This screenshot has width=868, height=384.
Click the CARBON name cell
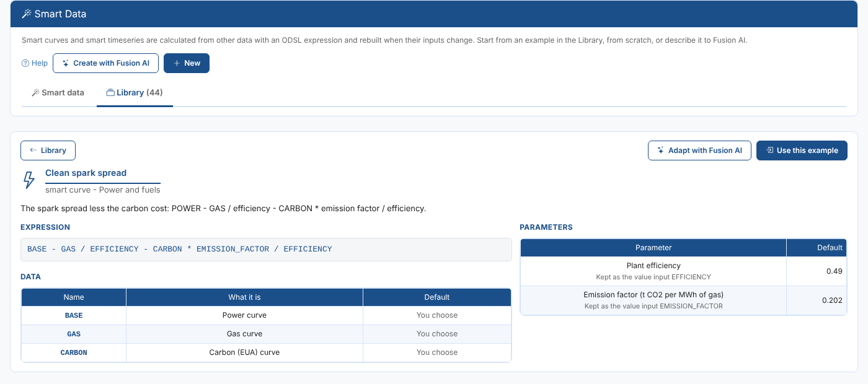pyautogui.click(x=74, y=352)
